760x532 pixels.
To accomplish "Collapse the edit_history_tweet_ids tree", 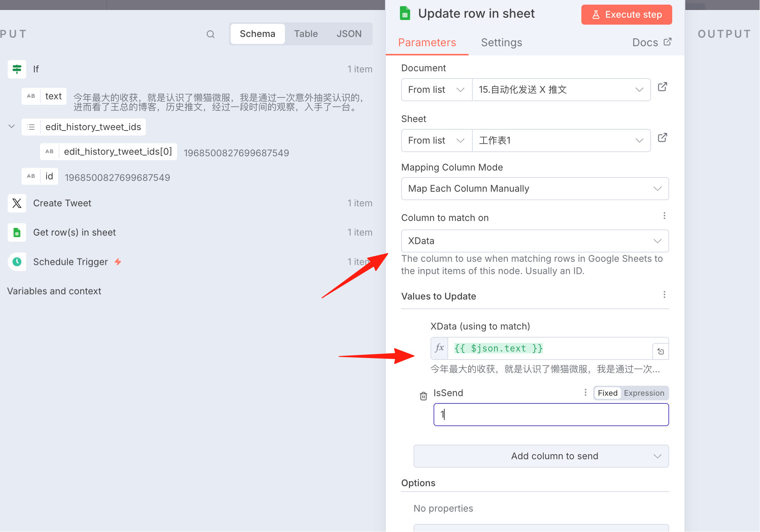I will point(12,127).
